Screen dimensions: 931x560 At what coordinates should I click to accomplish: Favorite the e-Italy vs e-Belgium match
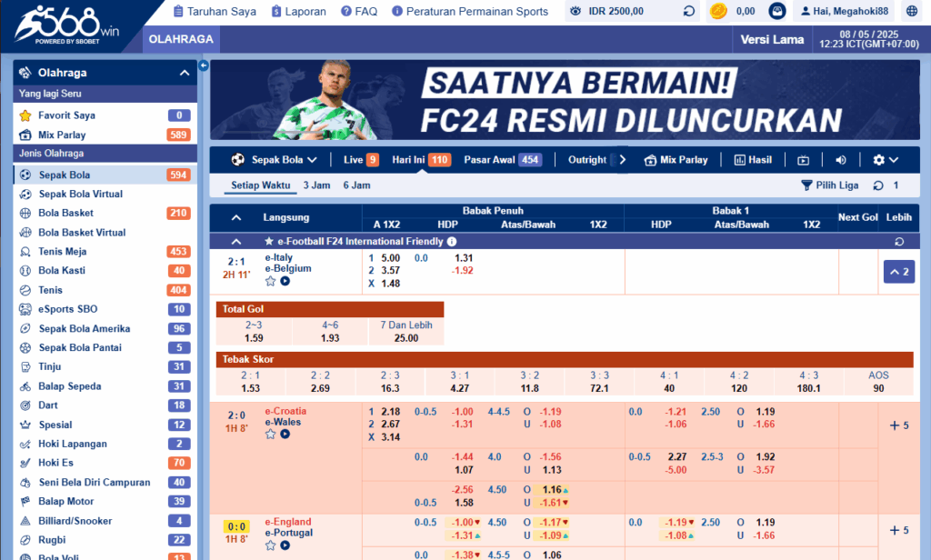pyautogui.click(x=270, y=282)
